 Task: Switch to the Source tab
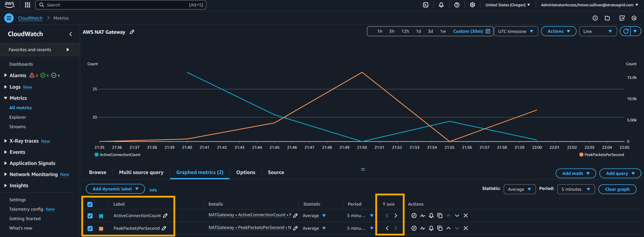click(x=276, y=172)
